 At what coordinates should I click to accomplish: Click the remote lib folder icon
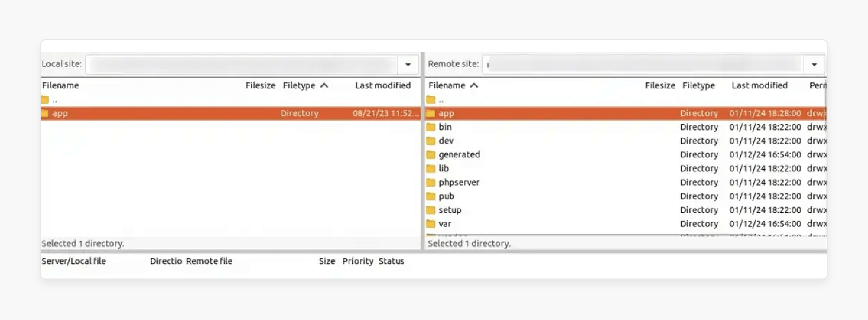pos(431,168)
